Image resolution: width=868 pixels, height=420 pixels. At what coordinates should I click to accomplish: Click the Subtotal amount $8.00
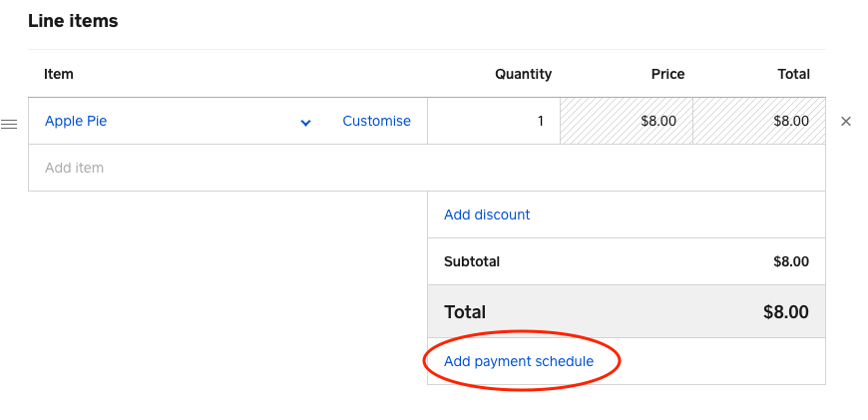(x=791, y=262)
